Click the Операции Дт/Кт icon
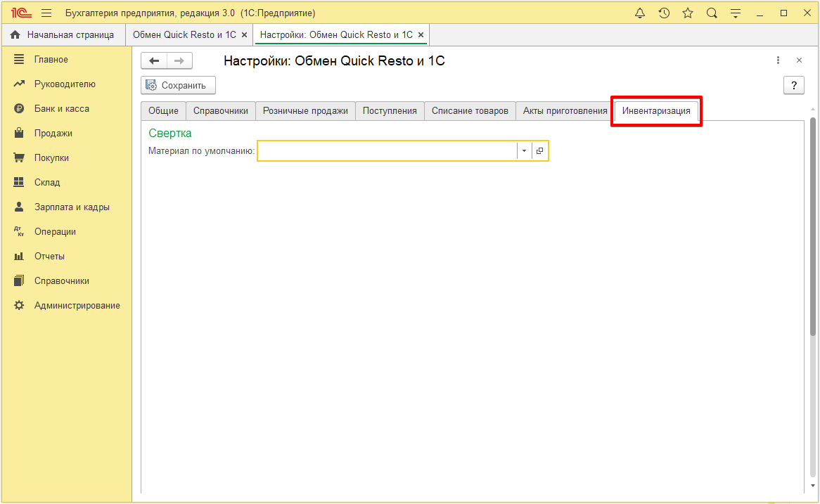This screenshot has height=504, width=820. point(19,231)
